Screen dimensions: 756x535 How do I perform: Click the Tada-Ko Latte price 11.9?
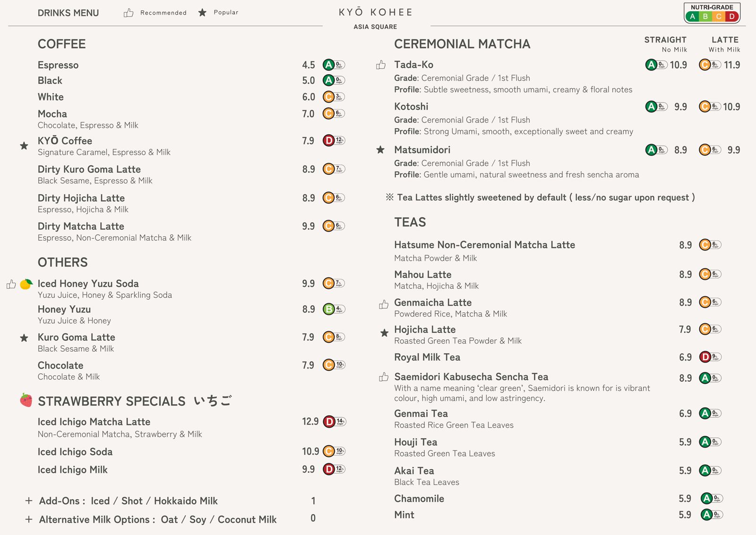click(x=732, y=65)
